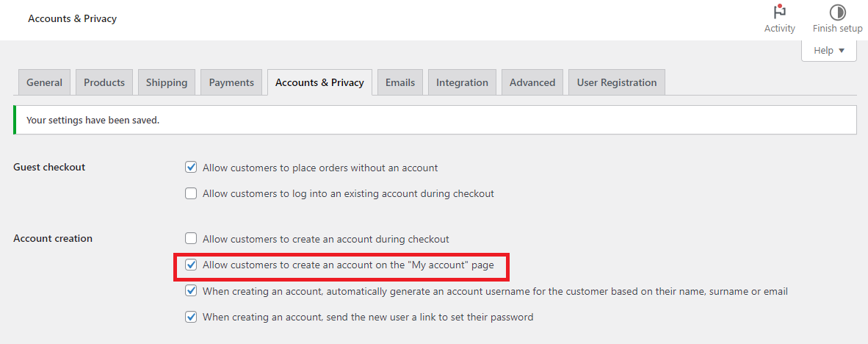Enable login to existing account during checkout
This screenshot has height=344, width=868.
(x=191, y=194)
